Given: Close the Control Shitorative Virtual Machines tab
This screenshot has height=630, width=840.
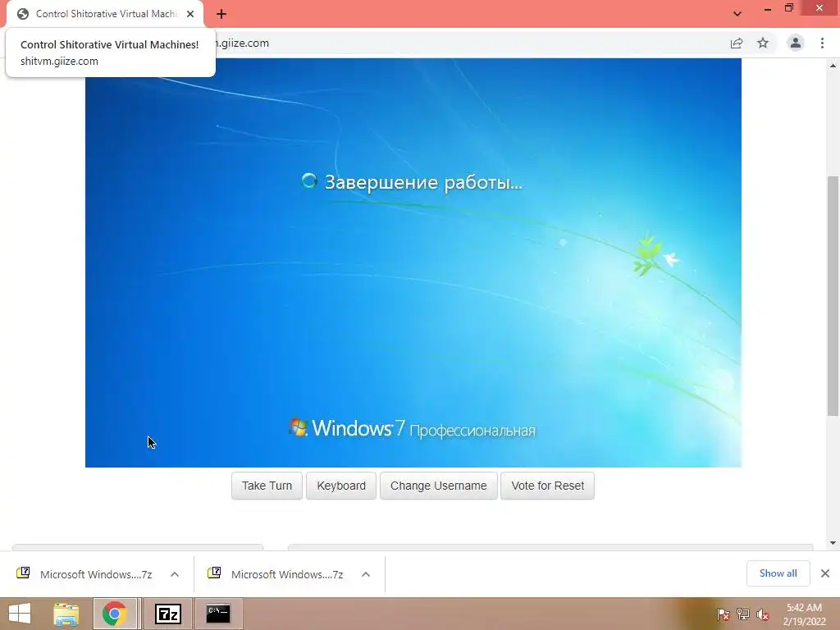Looking at the screenshot, I should [x=190, y=14].
